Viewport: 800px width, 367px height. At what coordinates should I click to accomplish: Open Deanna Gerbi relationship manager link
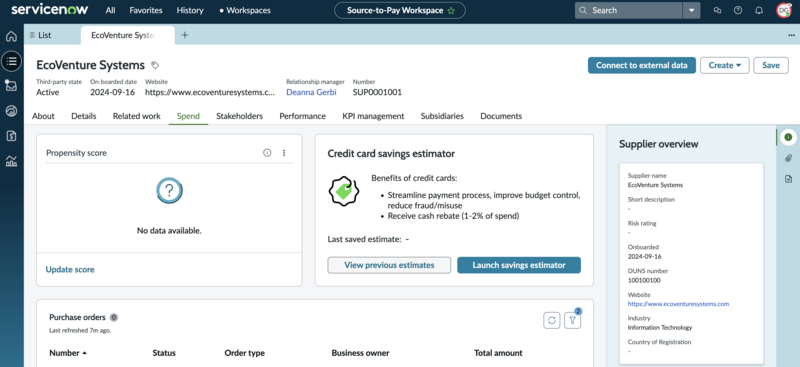[x=311, y=92]
